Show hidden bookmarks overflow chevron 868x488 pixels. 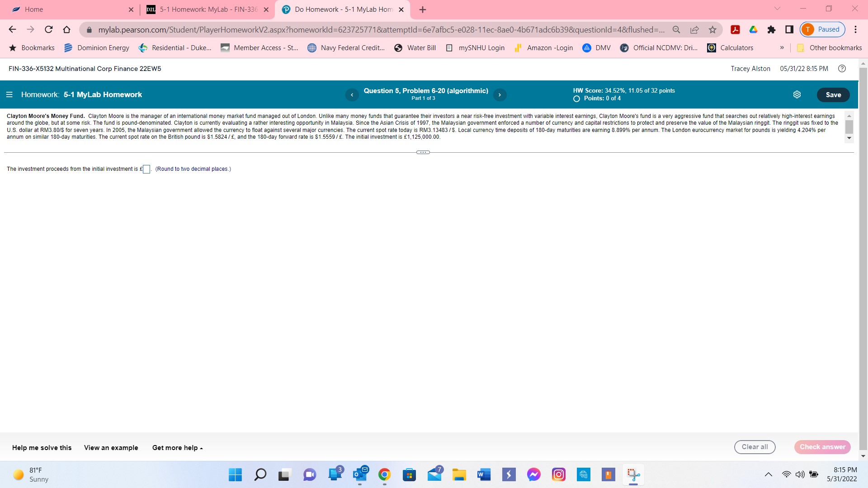782,48
